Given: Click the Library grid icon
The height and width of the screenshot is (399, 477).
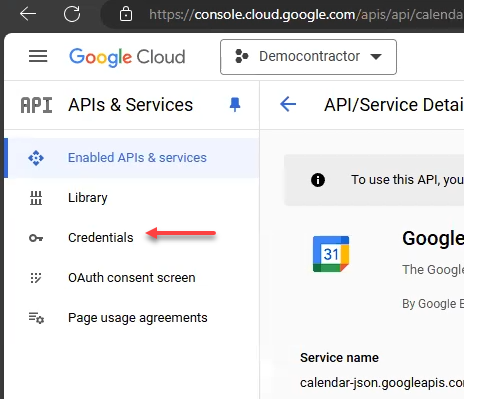Looking at the screenshot, I should (x=36, y=198).
